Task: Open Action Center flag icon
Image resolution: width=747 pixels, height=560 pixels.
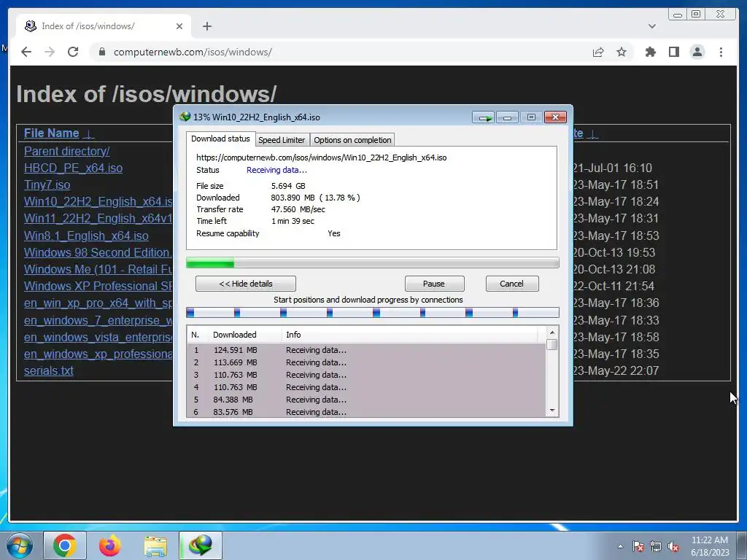Action: [x=638, y=546]
